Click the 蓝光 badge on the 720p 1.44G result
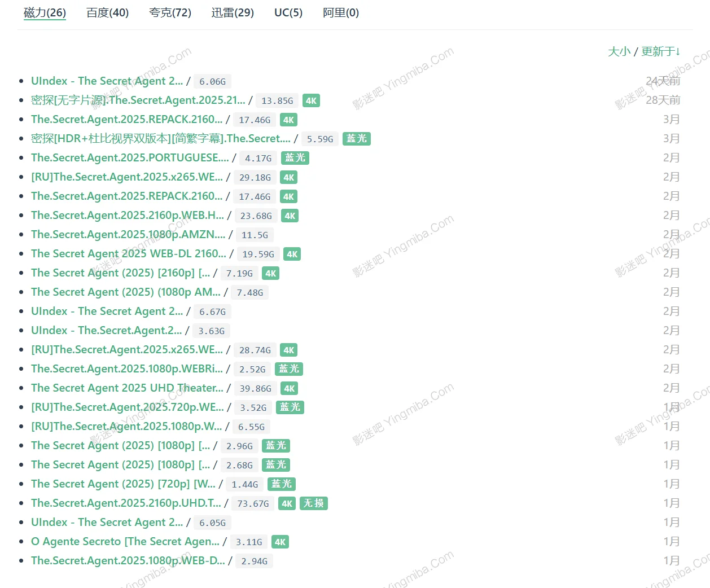This screenshot has height=588, width=710. tap(282, 484)
